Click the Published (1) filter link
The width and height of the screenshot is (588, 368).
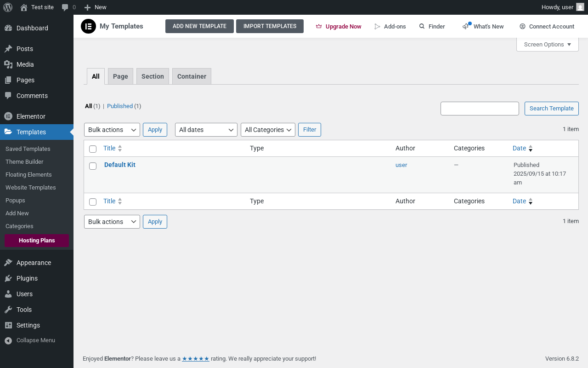[124, 106]
